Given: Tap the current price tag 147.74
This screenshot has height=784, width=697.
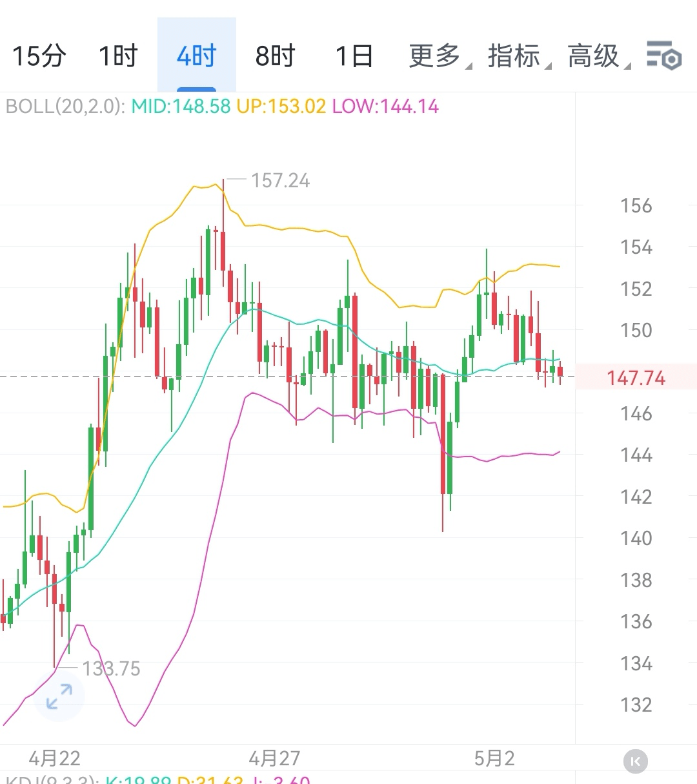Looking at the screenshot, I should pyautogui.click(x=636, y=377).
